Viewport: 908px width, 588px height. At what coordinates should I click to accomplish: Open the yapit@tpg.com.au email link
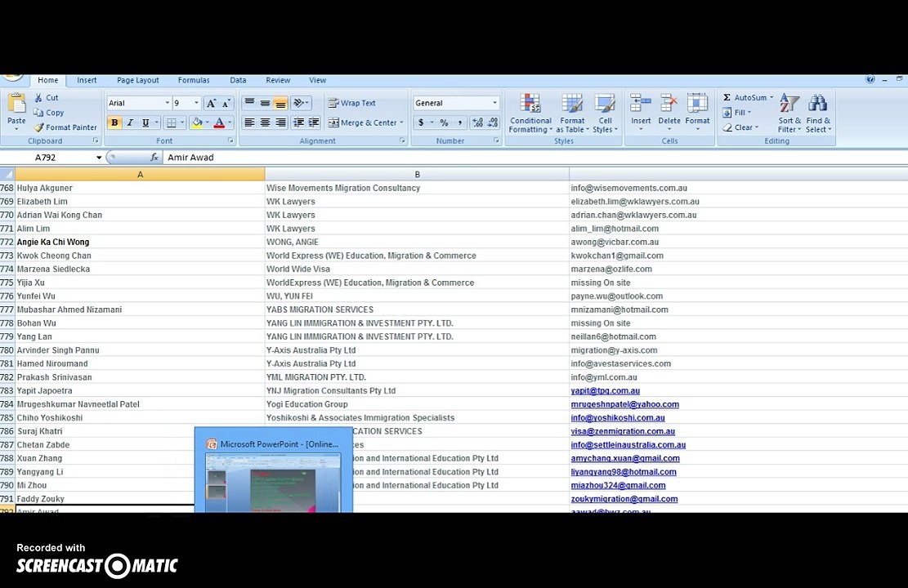tap(605, 390)
